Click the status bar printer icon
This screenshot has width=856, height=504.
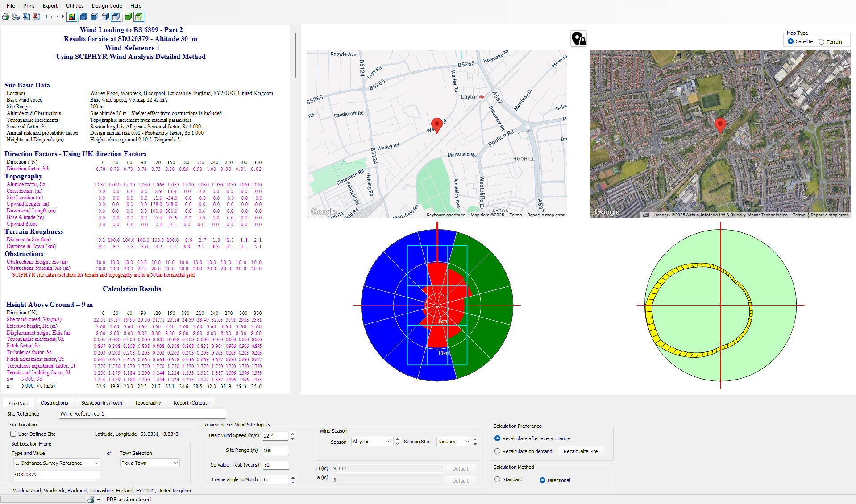click(x=91, y=500)
